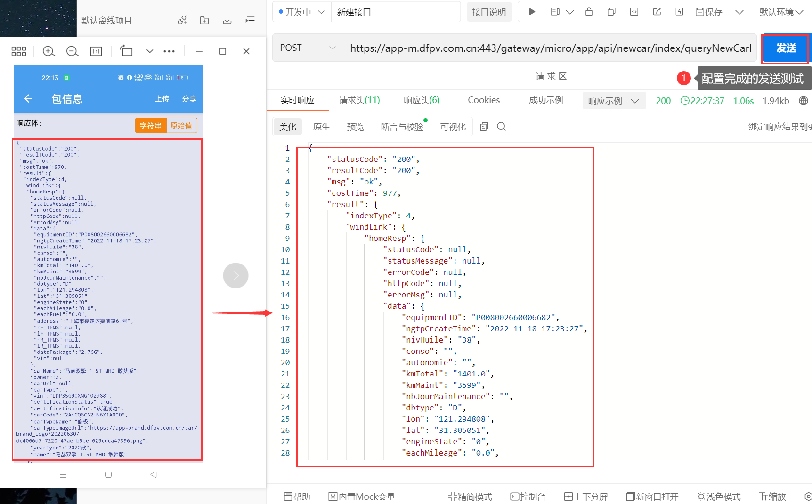This screenshot has width=812, height=504.
Task: Zoom out with the magnifier minus icon
Action: pos(73,51)
